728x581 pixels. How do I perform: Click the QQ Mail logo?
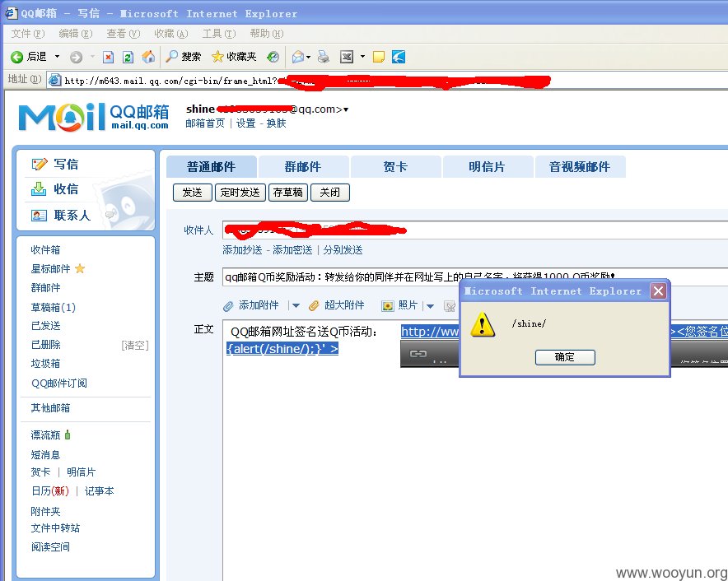93,117
